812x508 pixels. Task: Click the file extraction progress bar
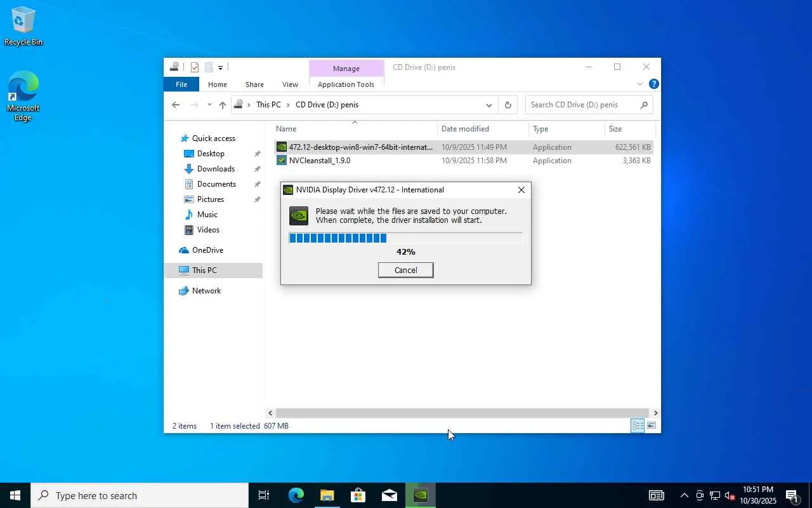click(x=405, y=238)
